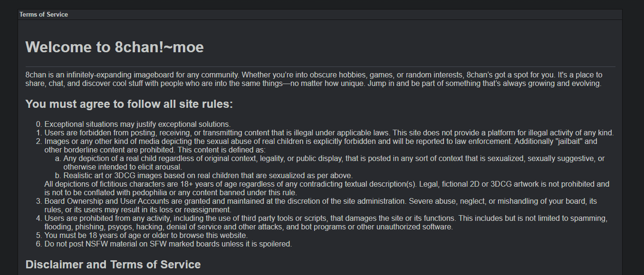Click the 'You must agree to follow all site rules' heading
644x275 pixels.
click(x=129, y=104)
